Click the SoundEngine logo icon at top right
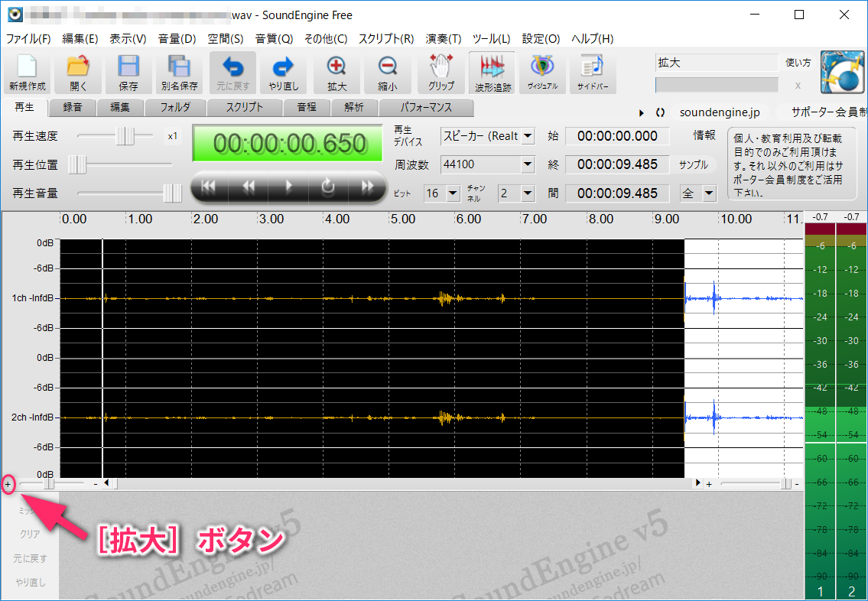 pos(843,73)
